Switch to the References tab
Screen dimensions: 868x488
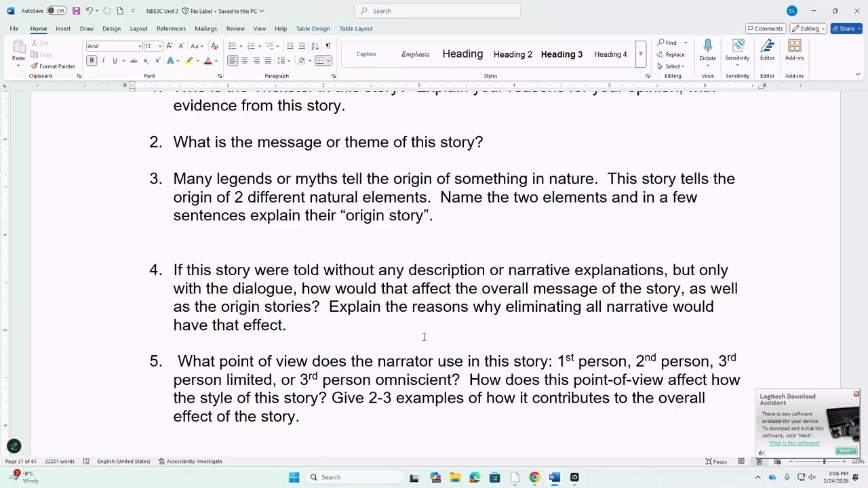[171, 28]
